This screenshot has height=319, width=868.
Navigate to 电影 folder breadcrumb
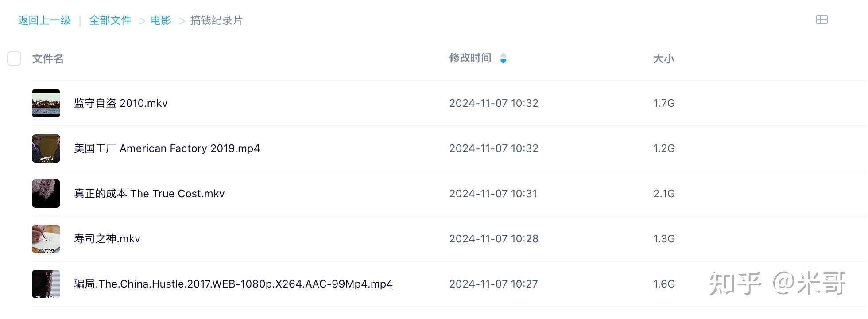click(x=161, y=20)
